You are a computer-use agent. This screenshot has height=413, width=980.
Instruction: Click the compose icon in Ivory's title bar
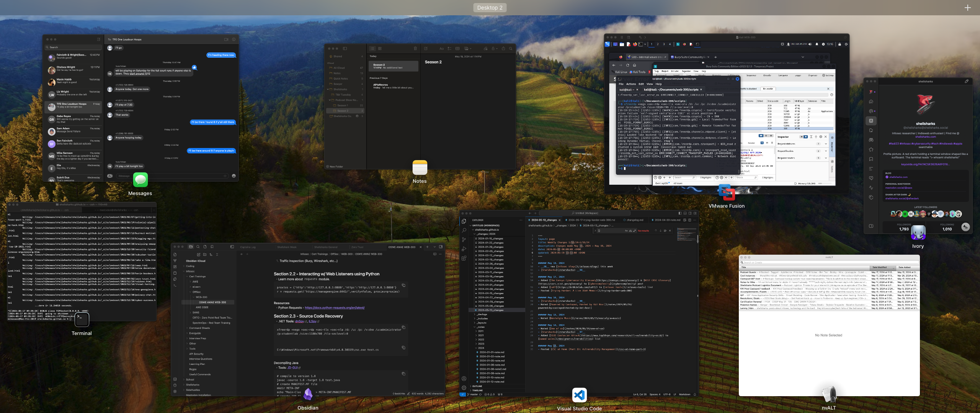coord(967,81)
